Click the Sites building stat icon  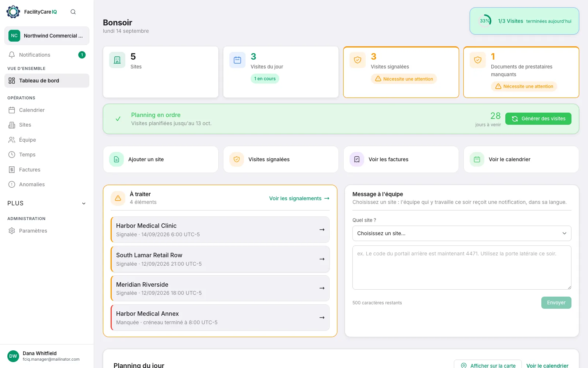117,60
